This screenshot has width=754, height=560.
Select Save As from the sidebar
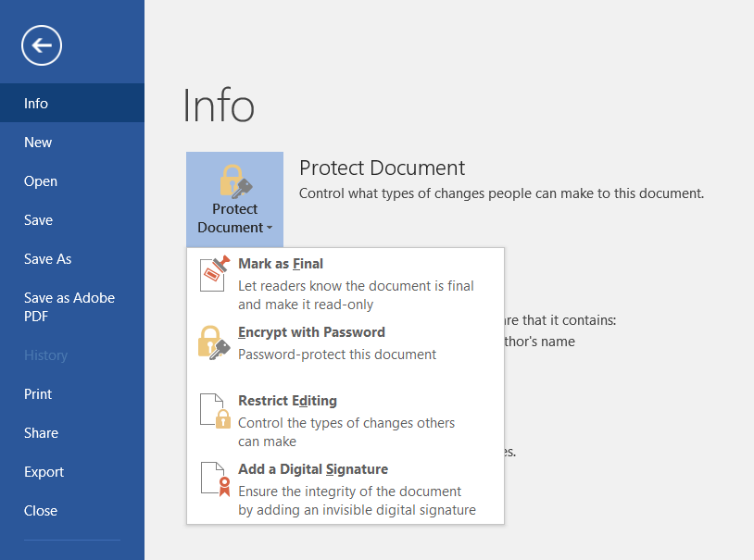pos(47,258)
